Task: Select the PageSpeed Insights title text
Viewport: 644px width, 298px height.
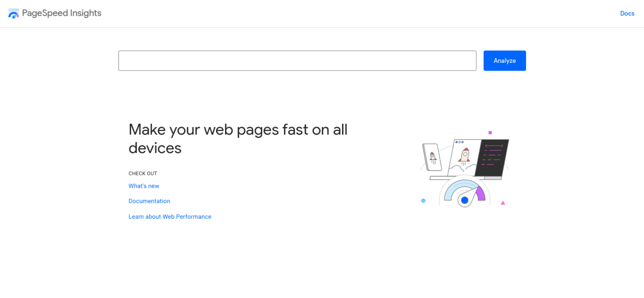Action: [62, 13]
